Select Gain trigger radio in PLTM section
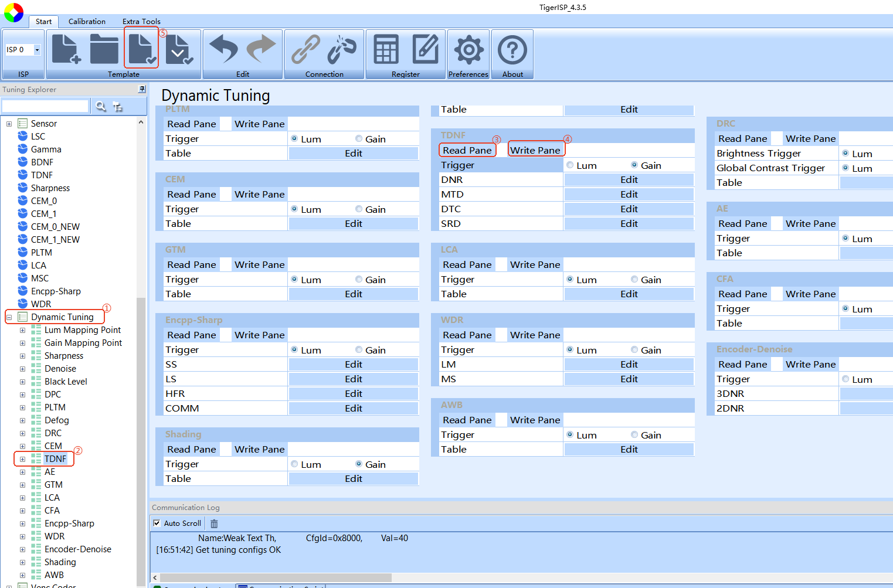The image size is (893, 588). (359, 139)
